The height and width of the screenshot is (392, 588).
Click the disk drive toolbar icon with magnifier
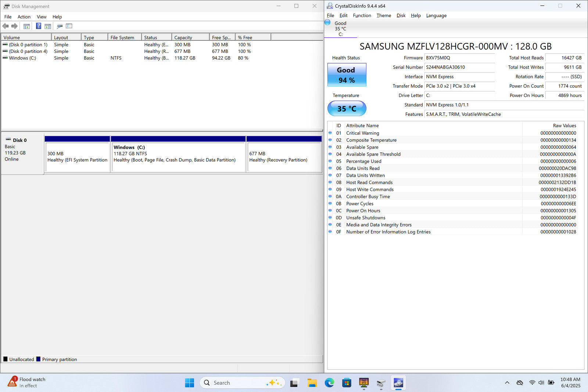(60, 26)
